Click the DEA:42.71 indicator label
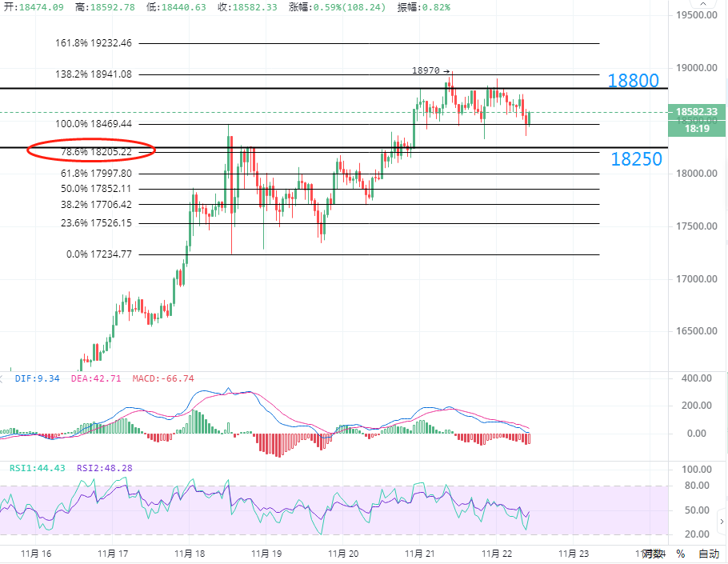Image resolution: width=728 pixels, height=564 pixels. [96, 378]
